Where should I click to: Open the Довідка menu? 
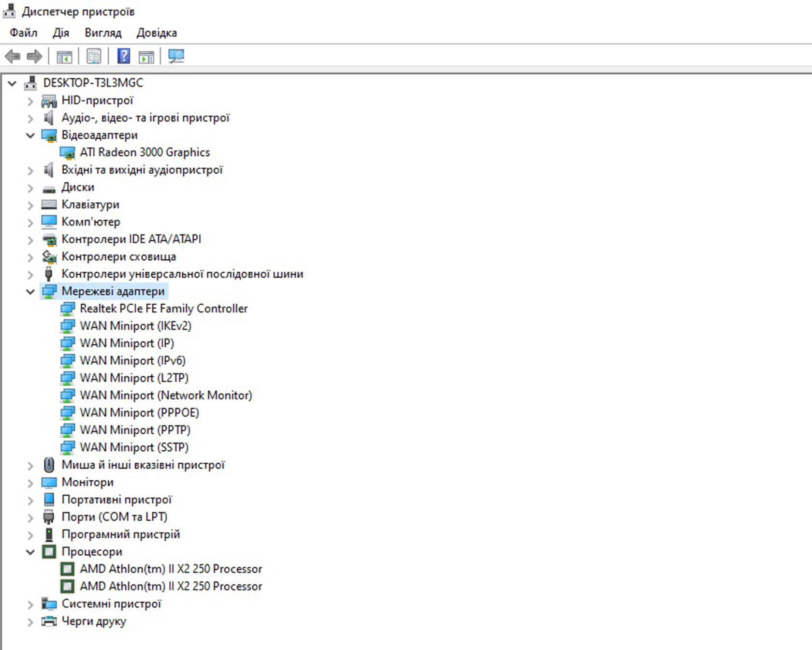click(157, 33)
